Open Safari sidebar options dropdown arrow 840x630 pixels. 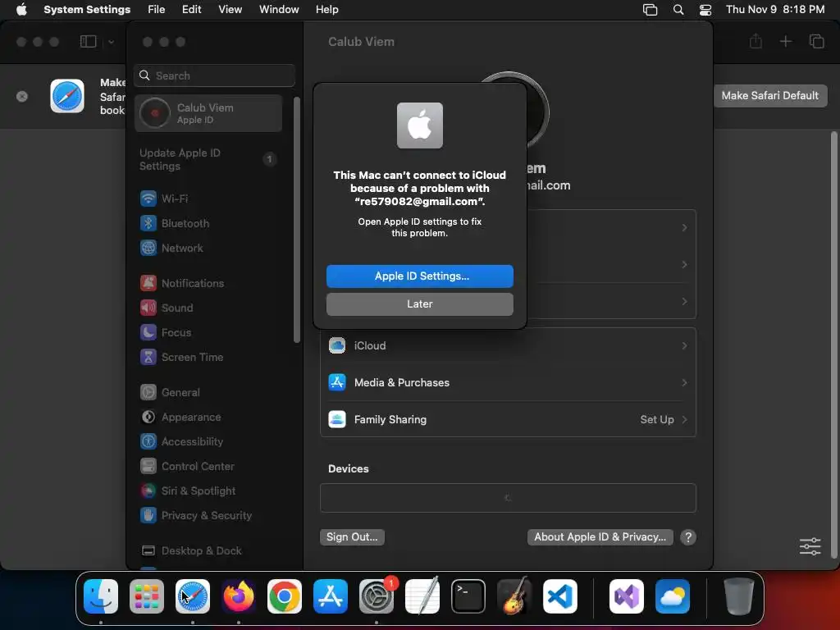pyautogui.click(x=111, y=42)
